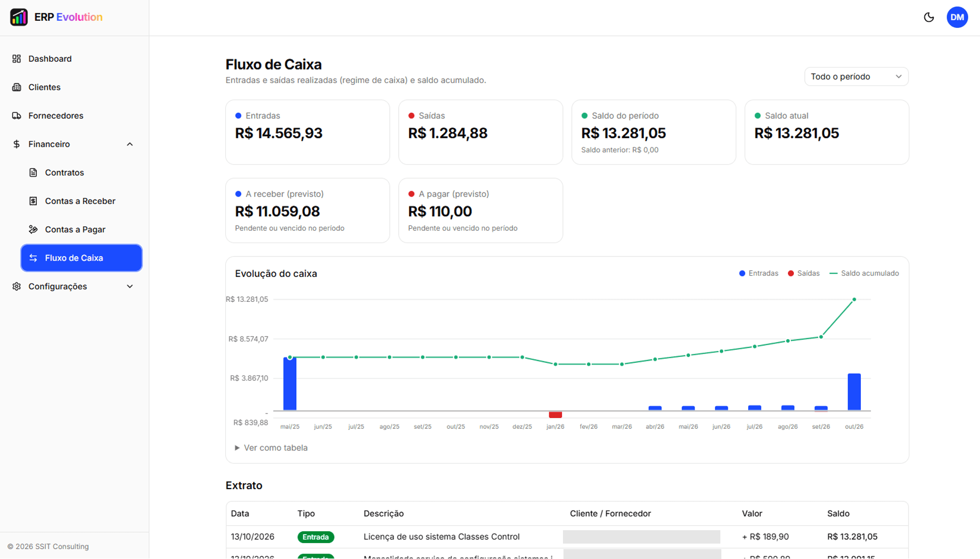Click the + R$ 189,90 value cell
Screen dimensions: 980x559
[x=765, y=537]
